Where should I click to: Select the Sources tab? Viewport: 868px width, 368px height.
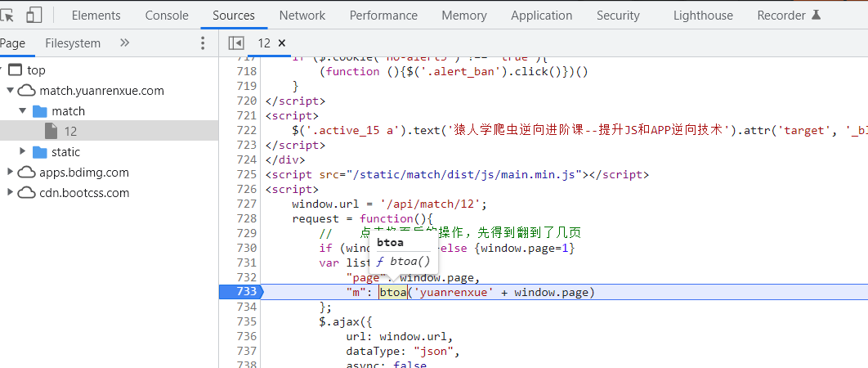point(234,16)
